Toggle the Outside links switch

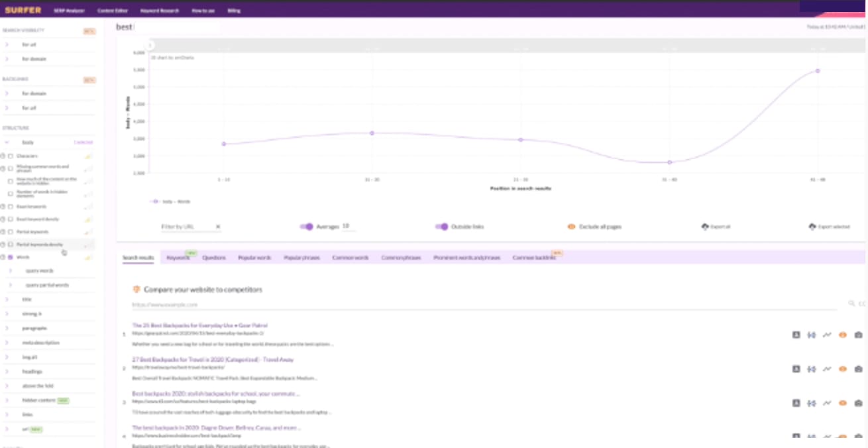[x=441, y=227]
